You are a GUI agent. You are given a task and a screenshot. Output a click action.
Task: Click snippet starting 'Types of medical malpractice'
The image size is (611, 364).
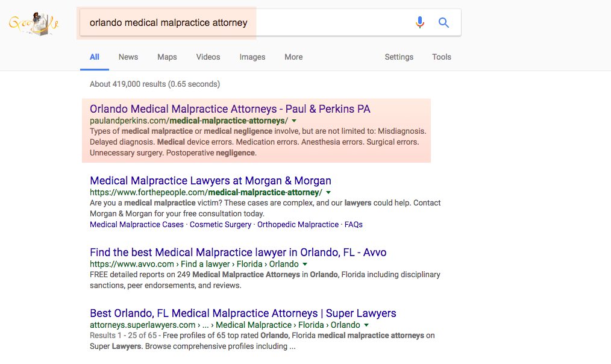pos(258,142)
